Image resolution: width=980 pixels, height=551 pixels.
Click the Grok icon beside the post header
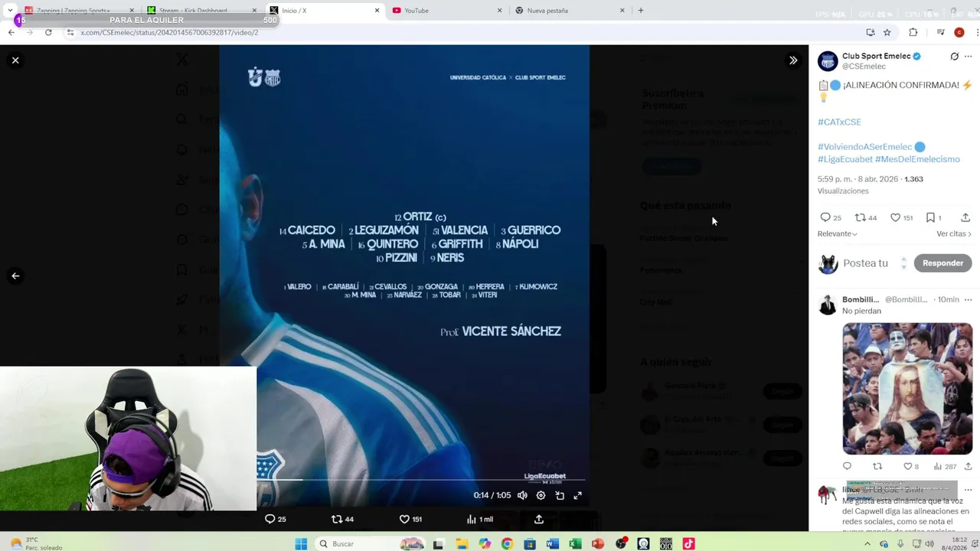pos(955,57)
